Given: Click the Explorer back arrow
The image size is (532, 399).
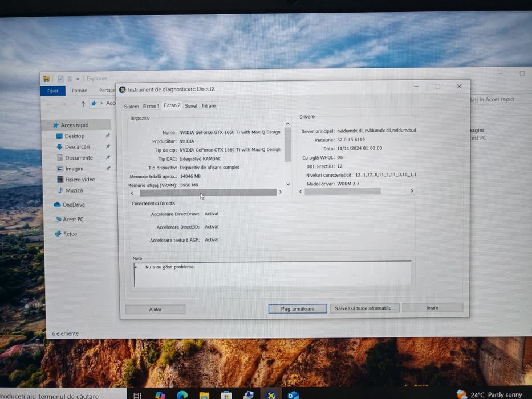Looking at the screenshot, I should coord(49,104).
